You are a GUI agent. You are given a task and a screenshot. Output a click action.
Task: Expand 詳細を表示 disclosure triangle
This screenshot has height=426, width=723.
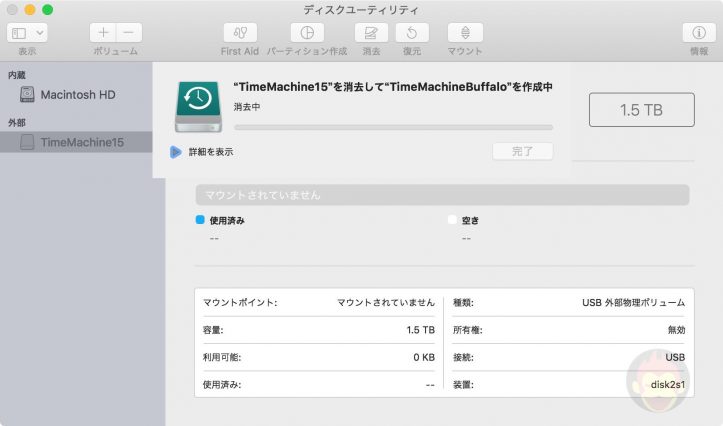pyautogui.click(x=175, y=152)
